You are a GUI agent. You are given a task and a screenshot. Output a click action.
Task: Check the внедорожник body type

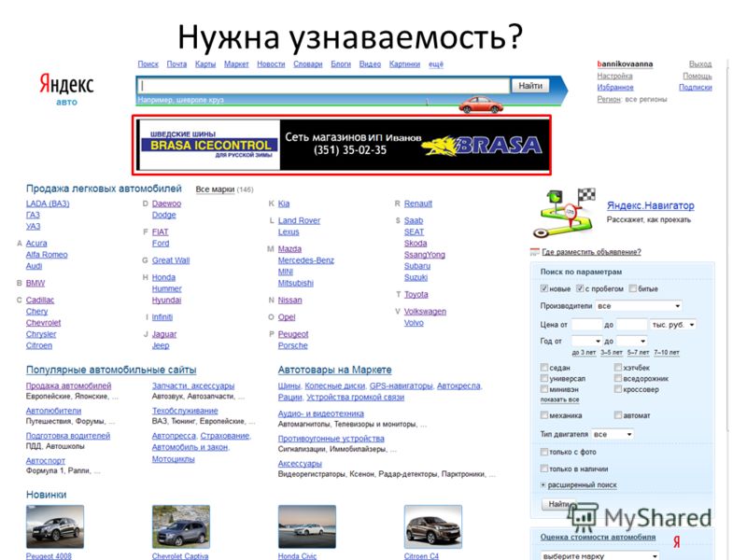point(618,378)
